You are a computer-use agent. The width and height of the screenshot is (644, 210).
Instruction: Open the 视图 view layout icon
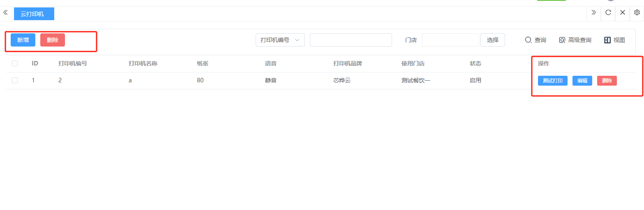tap(607, 40)
